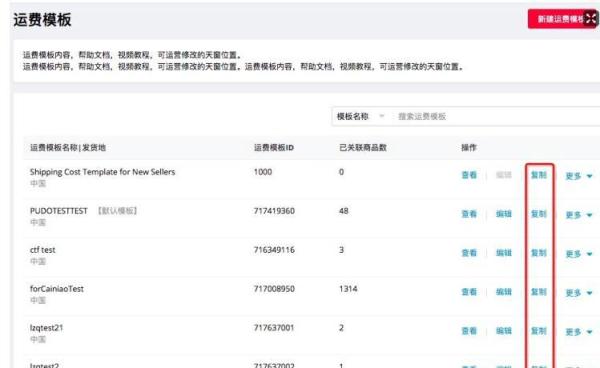View the lzqtest21 template
This screenshot has height=368, width=600.
[x=469, y=331]
